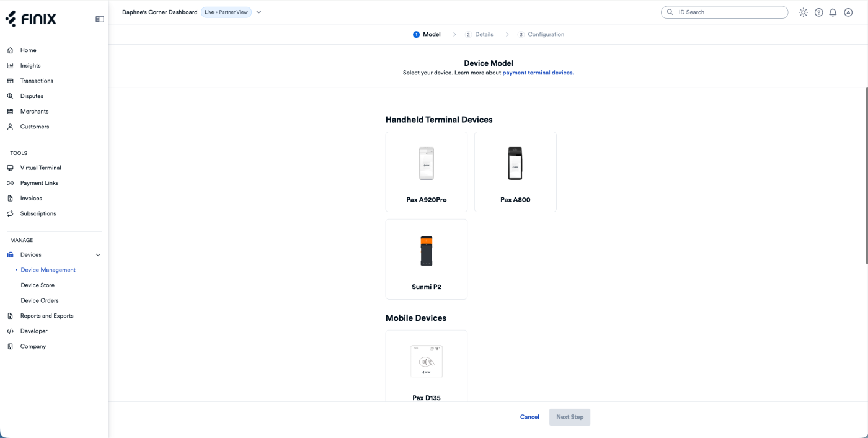Click the Merchants store icon
868x438 pixels.
(x=10, y=112)
